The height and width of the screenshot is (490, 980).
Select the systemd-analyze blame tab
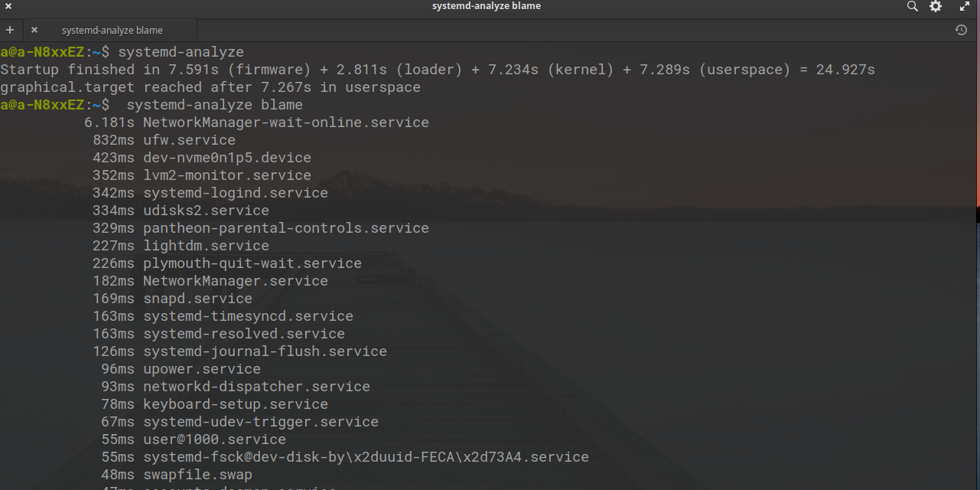[112, 31]
